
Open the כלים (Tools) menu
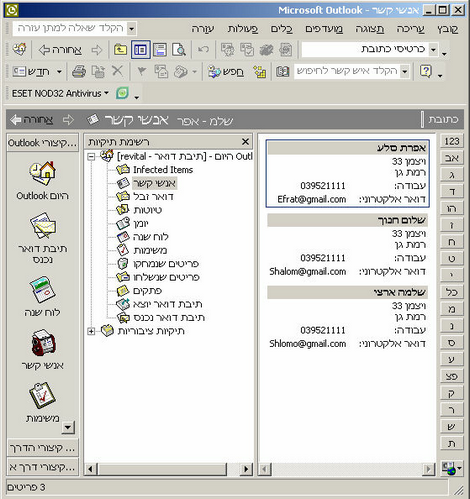pyautogui.click(x=281, y=29)
